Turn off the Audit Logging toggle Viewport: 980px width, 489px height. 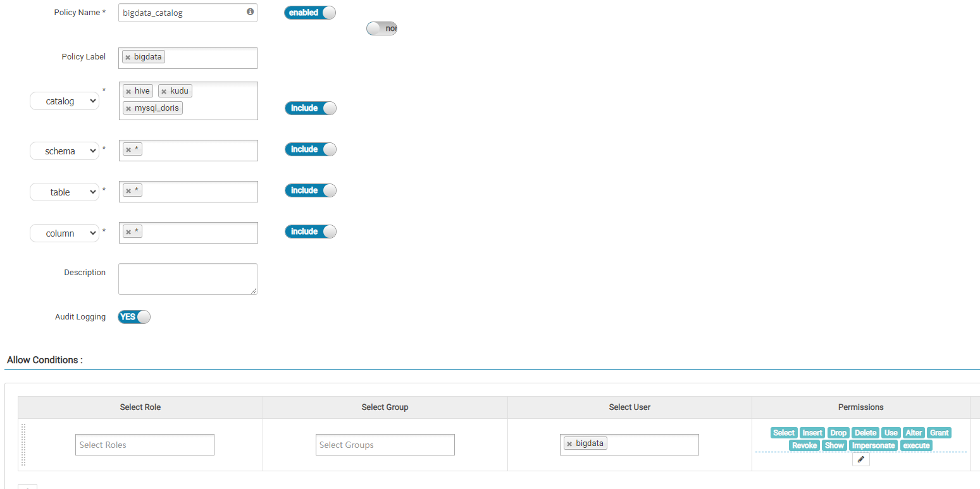coord(133,316)
